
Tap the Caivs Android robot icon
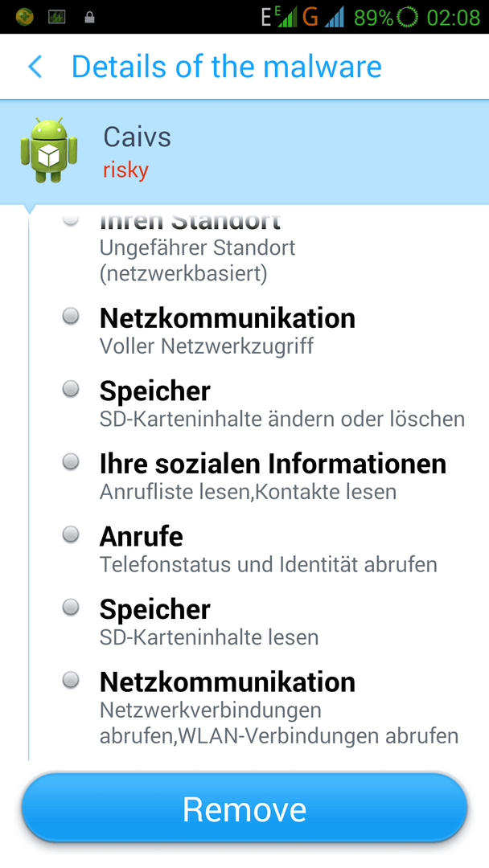coord(49,149)
